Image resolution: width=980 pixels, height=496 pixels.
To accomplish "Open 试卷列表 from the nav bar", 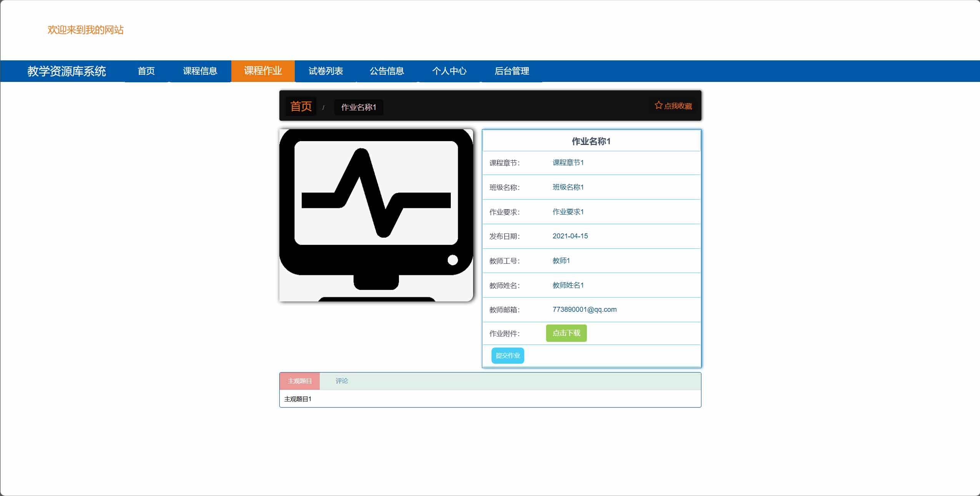I will pos(326,71).
